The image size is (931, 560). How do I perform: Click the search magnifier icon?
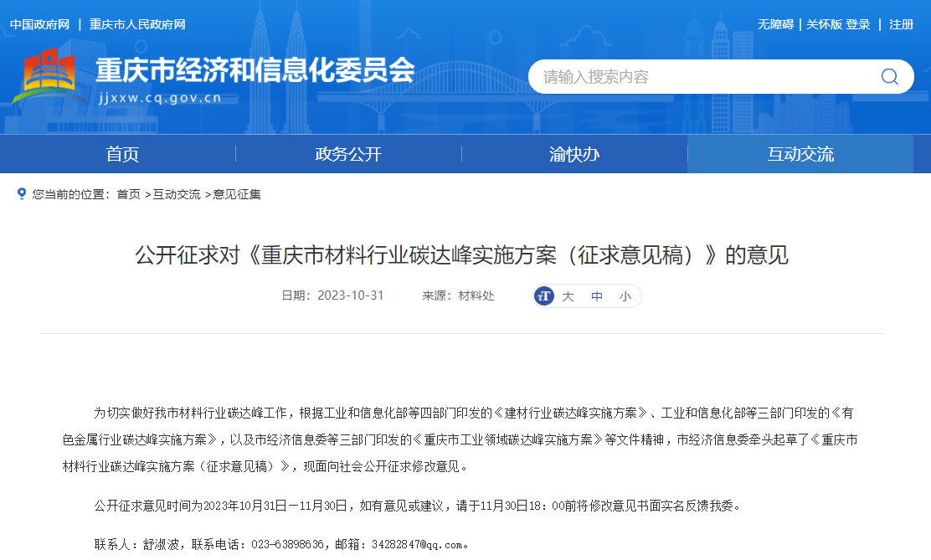(889, 76)
